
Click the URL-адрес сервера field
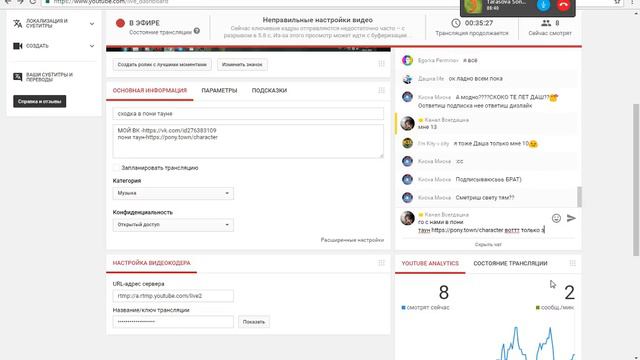point(173,296)
